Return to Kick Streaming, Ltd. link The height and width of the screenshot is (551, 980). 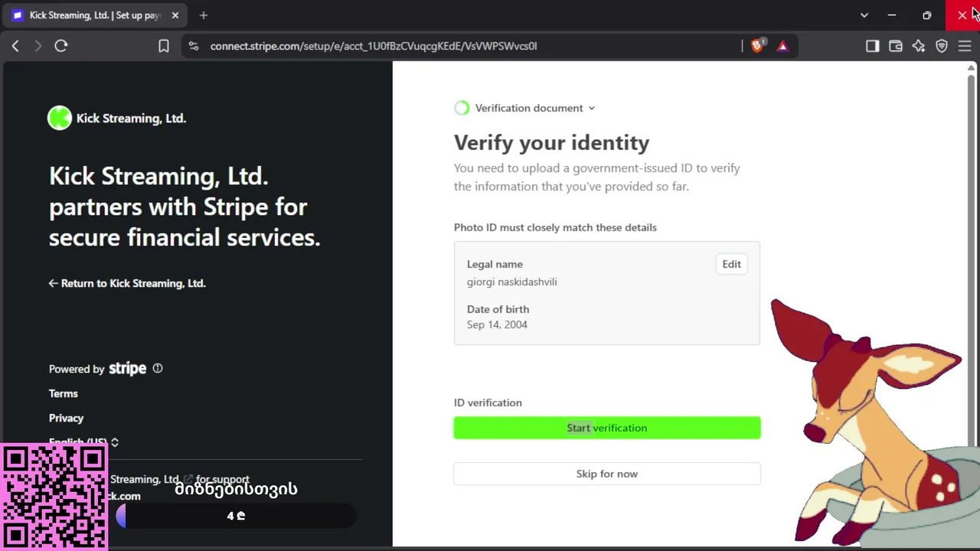click(x=127, y=283)
